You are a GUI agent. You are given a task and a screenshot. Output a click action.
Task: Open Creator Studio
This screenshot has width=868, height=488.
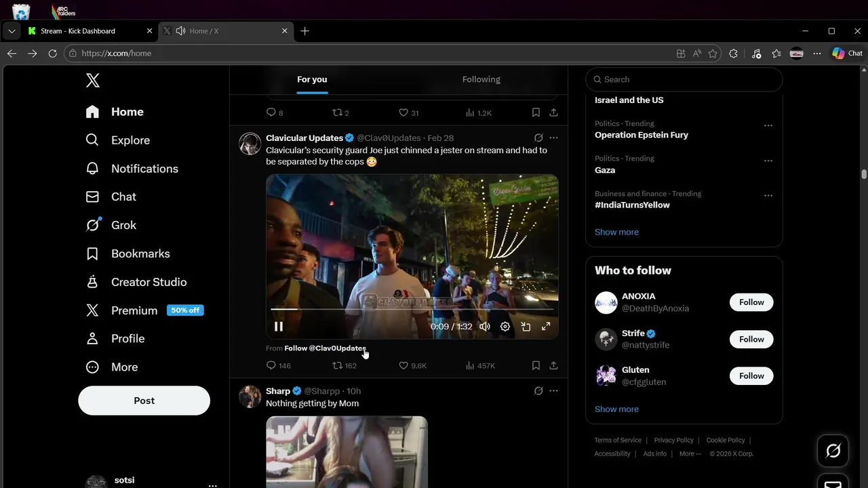pos(136,282)
